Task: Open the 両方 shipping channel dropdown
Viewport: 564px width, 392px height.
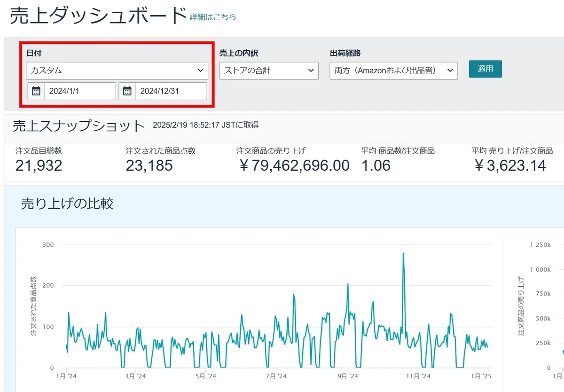Action: point(394,71)
